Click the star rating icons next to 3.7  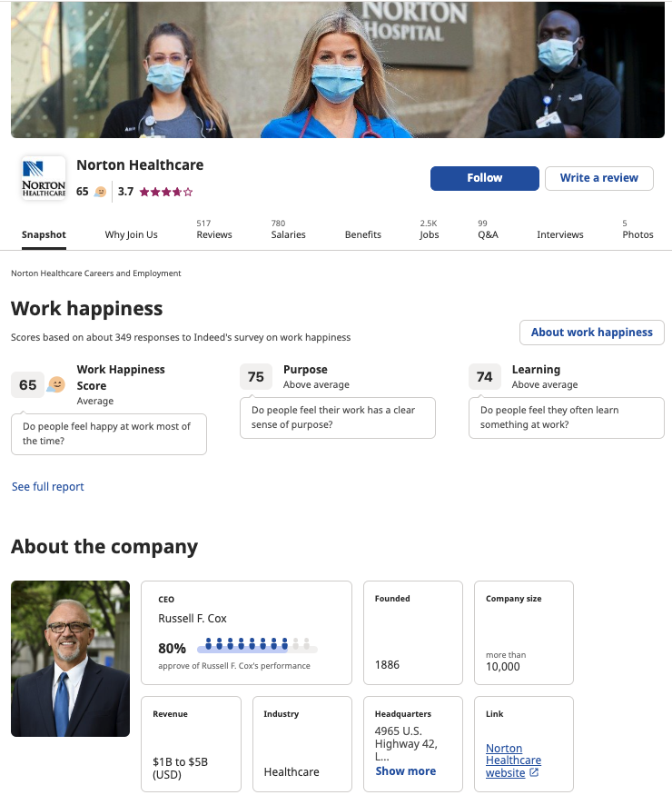coord(165,192)
